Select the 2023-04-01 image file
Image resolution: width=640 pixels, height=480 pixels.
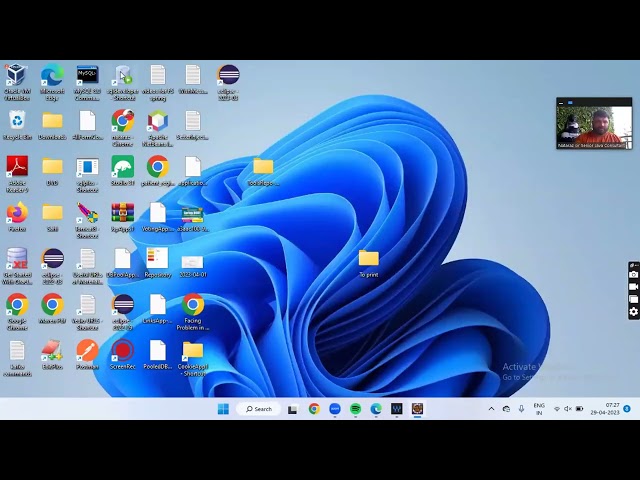coord(192,262)
